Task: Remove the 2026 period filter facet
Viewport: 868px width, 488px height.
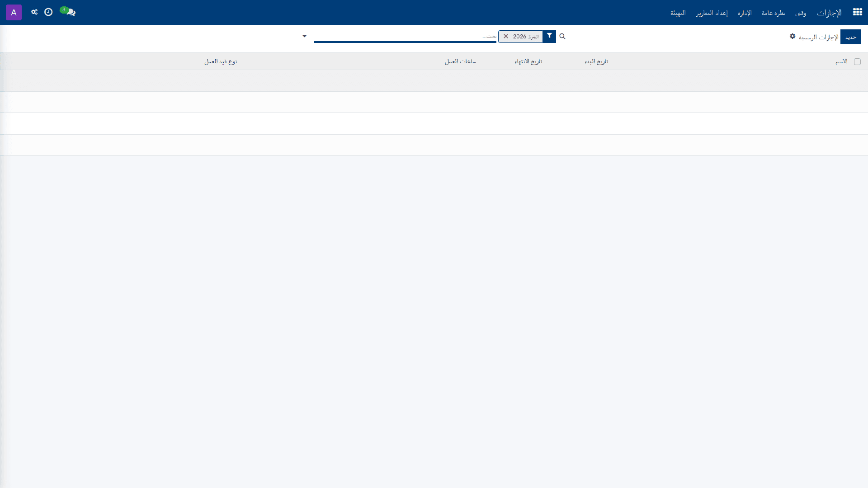Action: [x=506, y=36]
